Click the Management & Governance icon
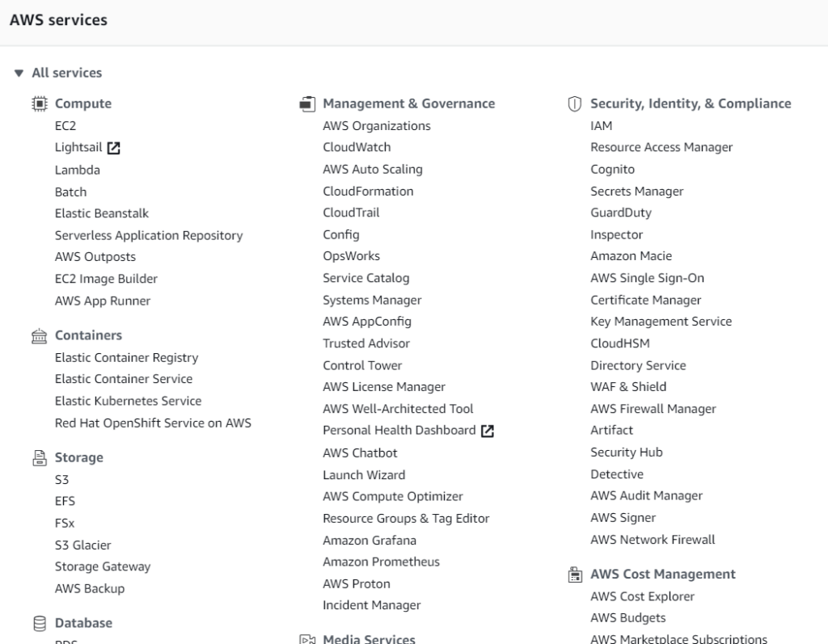Screen dimensions: 828x644 tap(307, 103)
